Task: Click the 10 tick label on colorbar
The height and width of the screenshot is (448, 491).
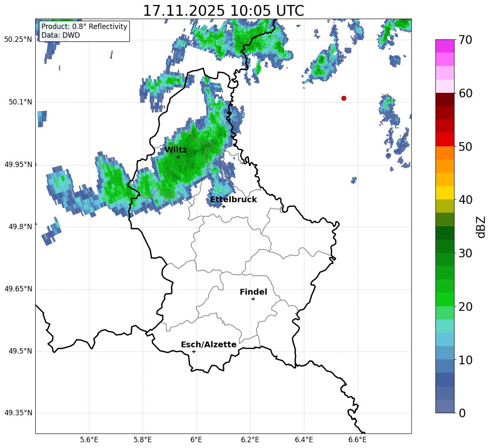Action: [x=465, y=360]
